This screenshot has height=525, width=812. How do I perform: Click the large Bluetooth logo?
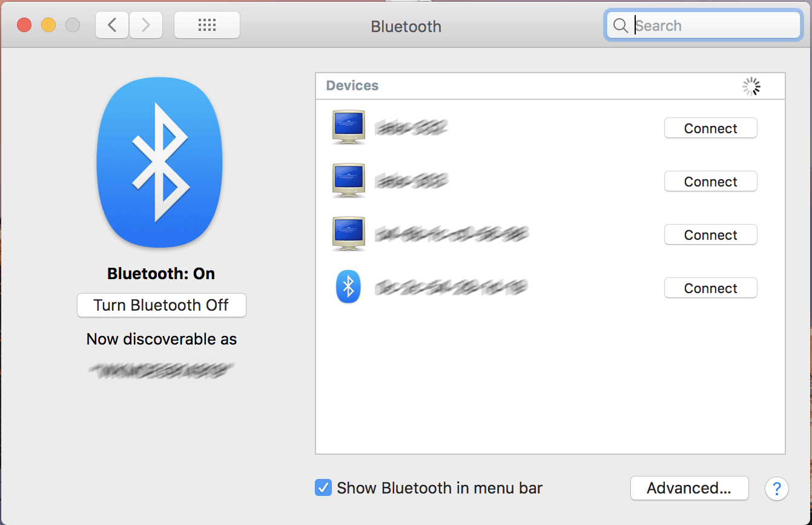coord(160,162)
